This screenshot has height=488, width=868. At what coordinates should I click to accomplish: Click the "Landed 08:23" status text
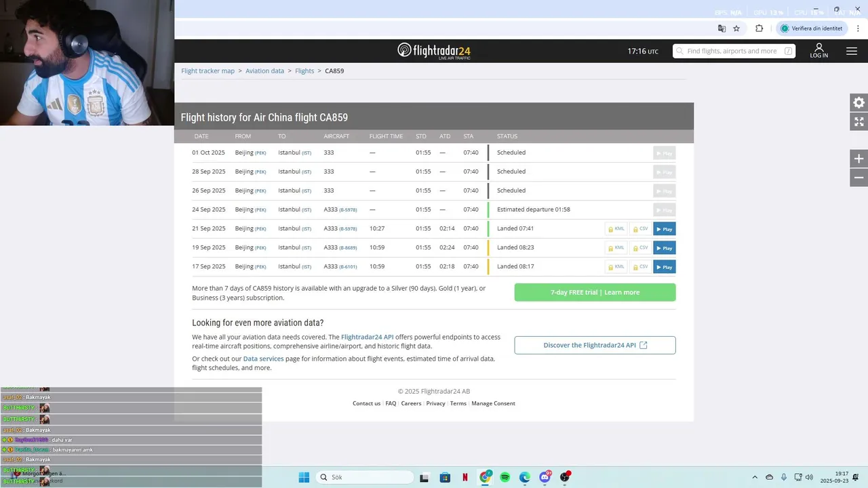coord(515,247)
